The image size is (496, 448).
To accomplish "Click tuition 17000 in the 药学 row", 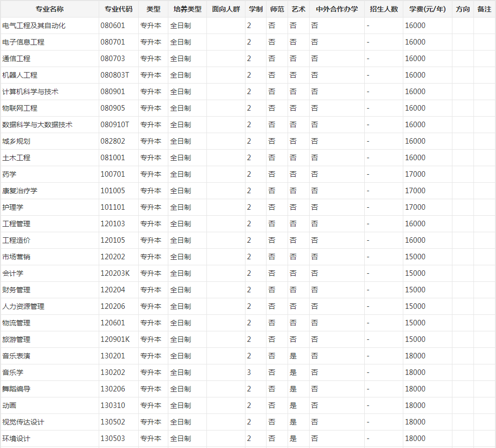I will [415, 174].
